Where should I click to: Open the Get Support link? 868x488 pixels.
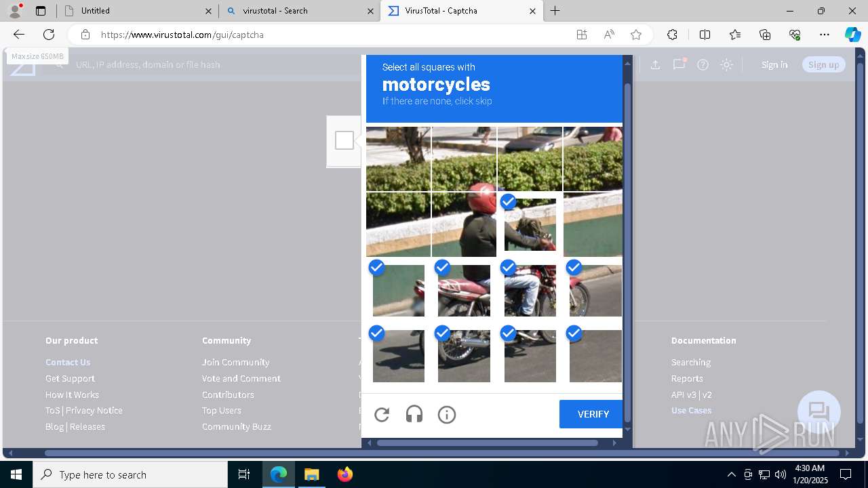70,378
